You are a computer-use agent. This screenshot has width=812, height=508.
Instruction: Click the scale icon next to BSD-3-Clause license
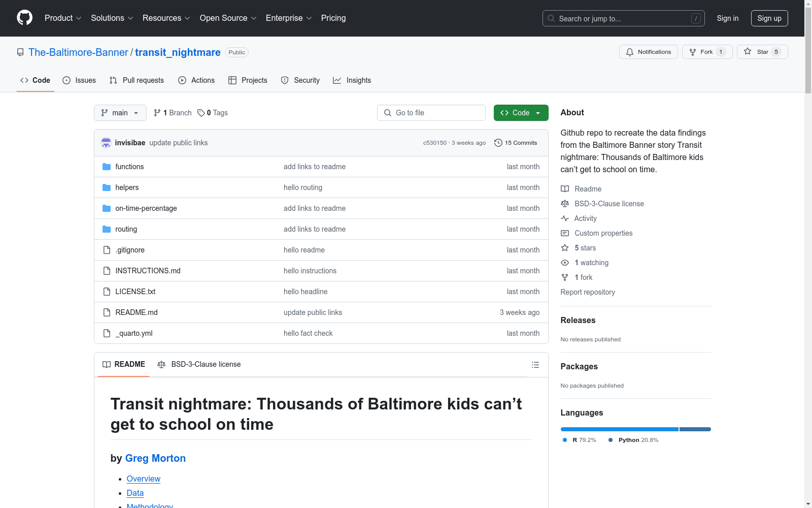565,204
